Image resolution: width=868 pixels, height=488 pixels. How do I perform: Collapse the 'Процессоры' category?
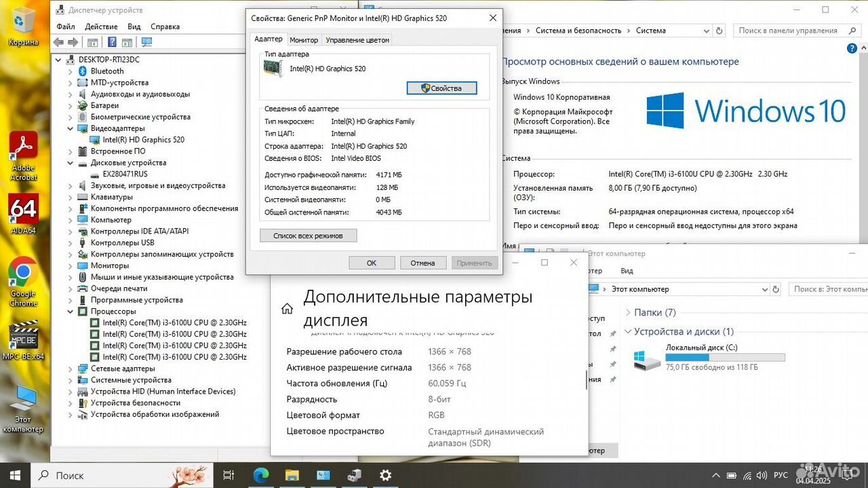click(x=71, y=311)
